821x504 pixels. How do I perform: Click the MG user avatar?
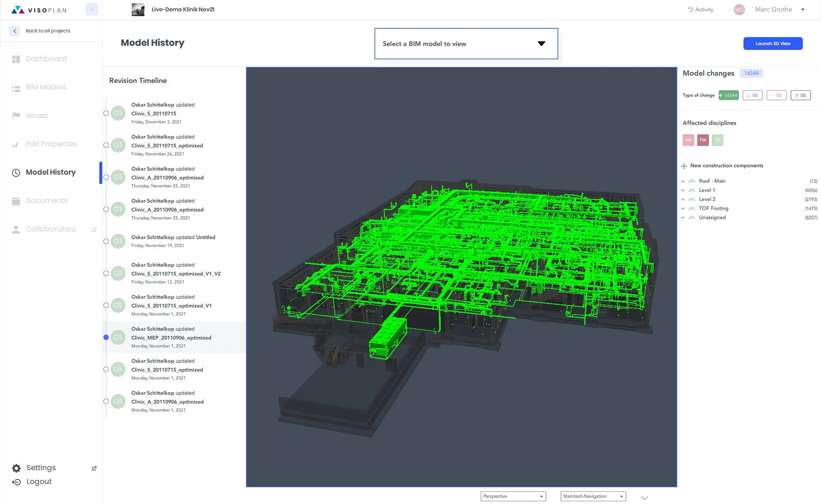(x=739, y=9)
